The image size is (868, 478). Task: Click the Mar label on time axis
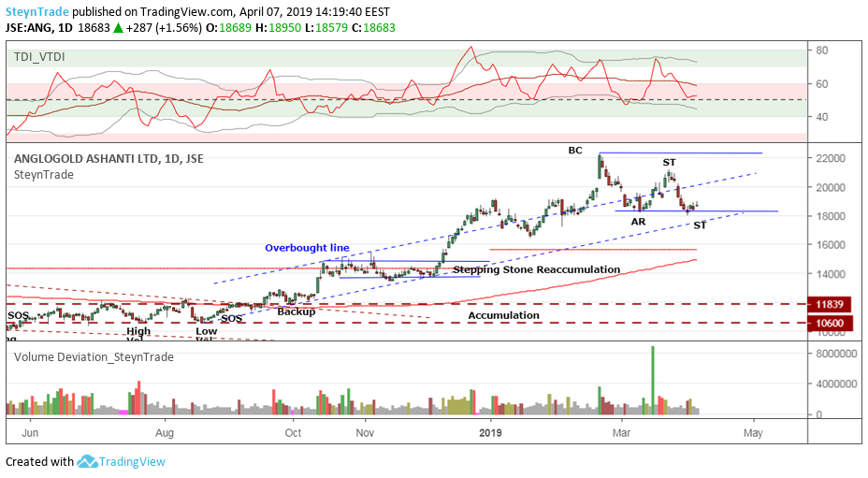pos(621,432)
